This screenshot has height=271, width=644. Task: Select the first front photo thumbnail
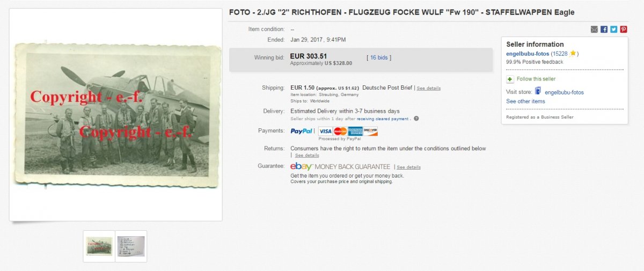pos(99,246)
